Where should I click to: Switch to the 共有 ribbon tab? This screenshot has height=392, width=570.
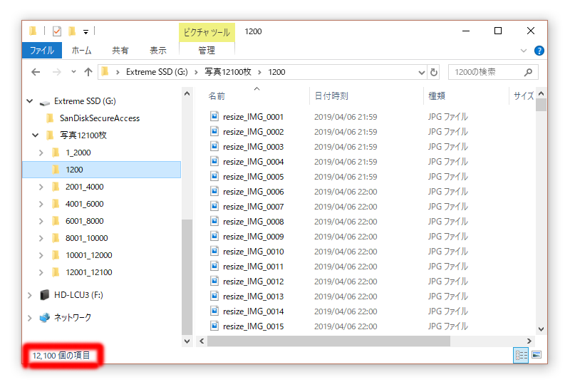(120, 50)
